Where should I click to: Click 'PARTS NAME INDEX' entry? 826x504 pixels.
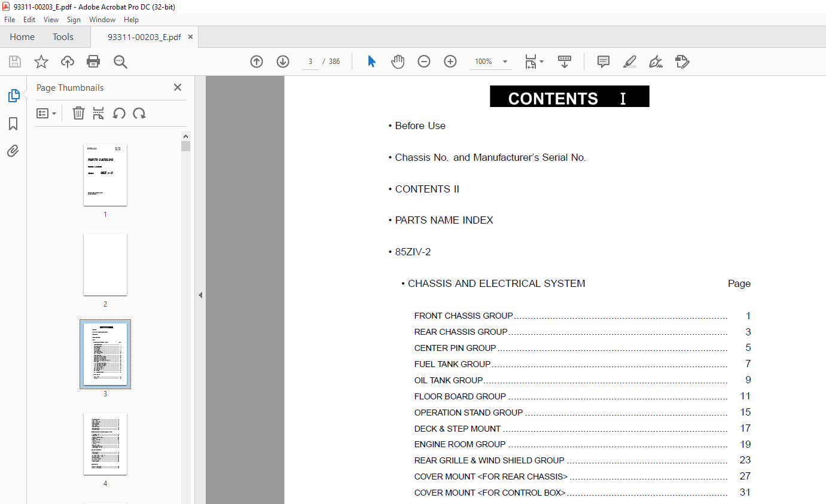coord(444,220)
